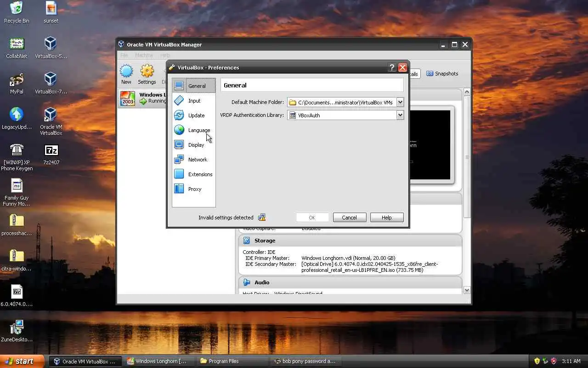Click the Settings gear toolbar icon
Screen dimensions: 588x368
pos(147,74)
